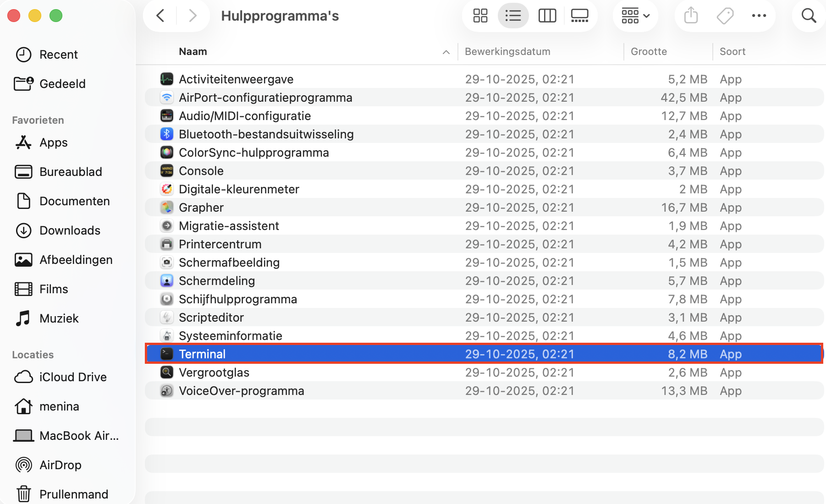Click the Grootte column header

(649, 51)
